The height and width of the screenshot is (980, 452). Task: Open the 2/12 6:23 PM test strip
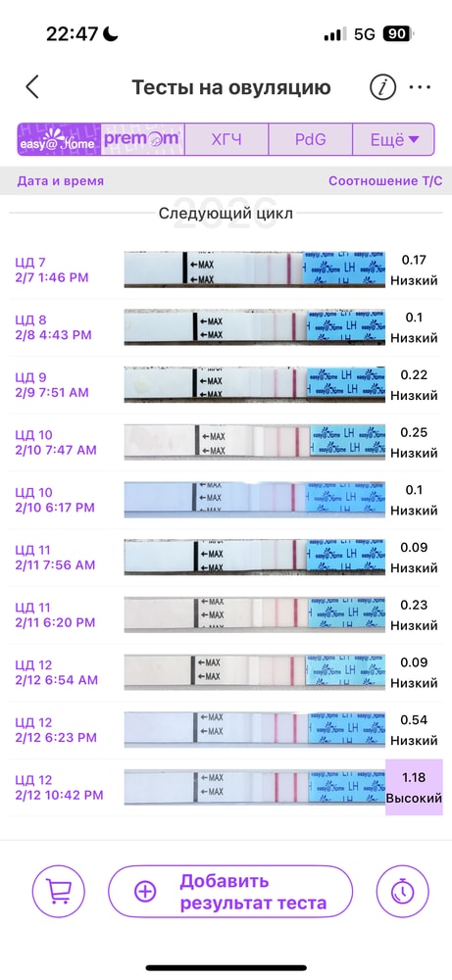point(255,729)
